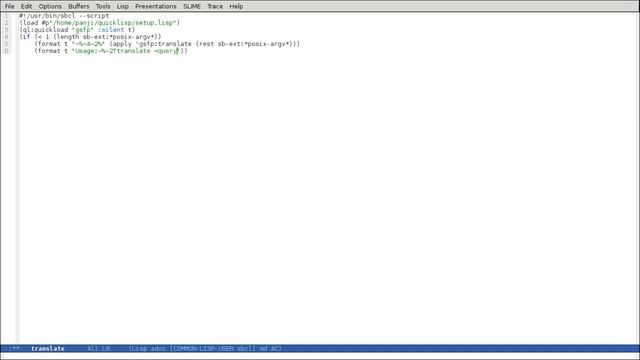Click the COMMON-LISP-USER package in mode line
This screenshot has width=640, height=360.
(x=202, y=349)
